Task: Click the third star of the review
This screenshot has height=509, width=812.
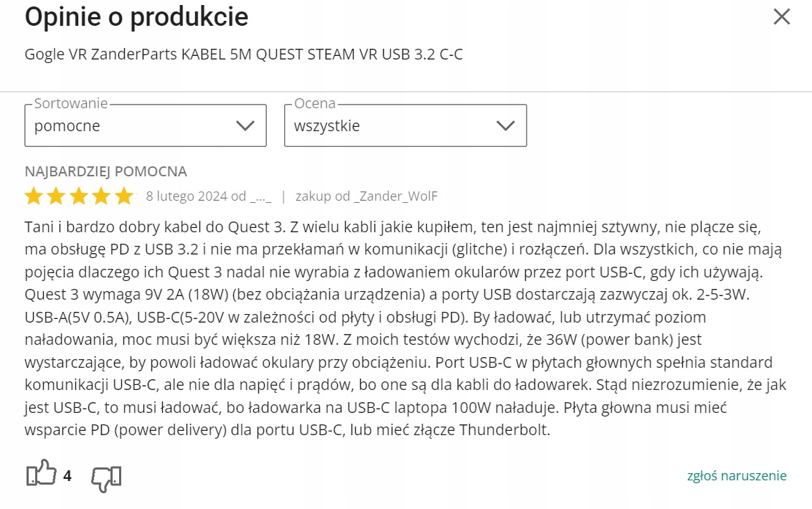Action: pos(79,196)
